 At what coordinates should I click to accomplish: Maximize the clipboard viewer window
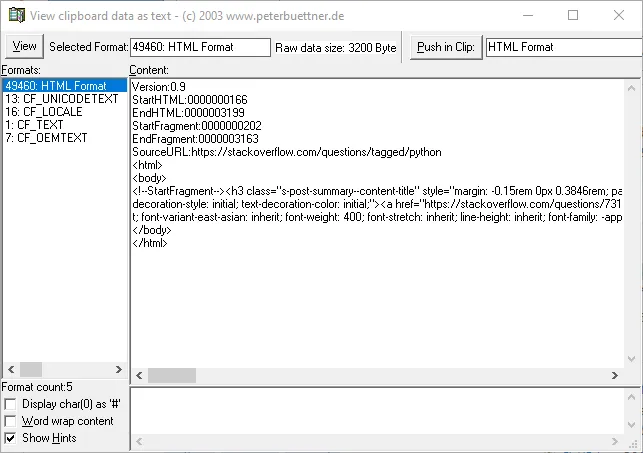coord(573,16)
